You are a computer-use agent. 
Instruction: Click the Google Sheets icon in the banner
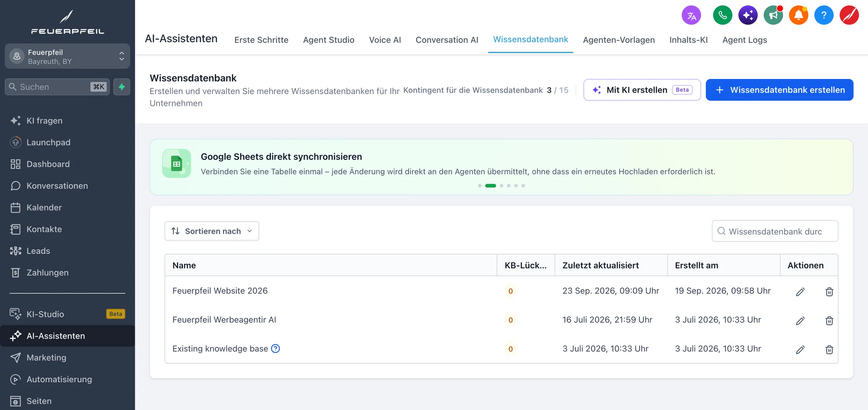tap(176, 164)
